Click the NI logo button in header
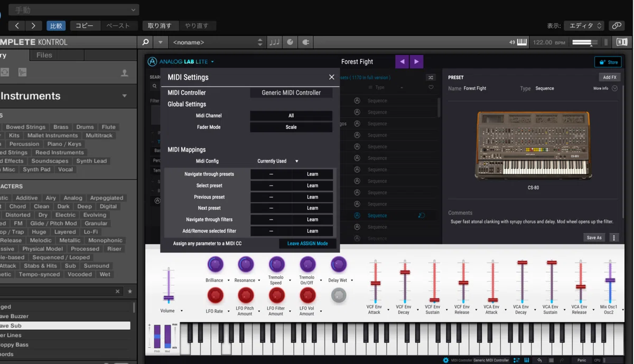 click(622, 42)
